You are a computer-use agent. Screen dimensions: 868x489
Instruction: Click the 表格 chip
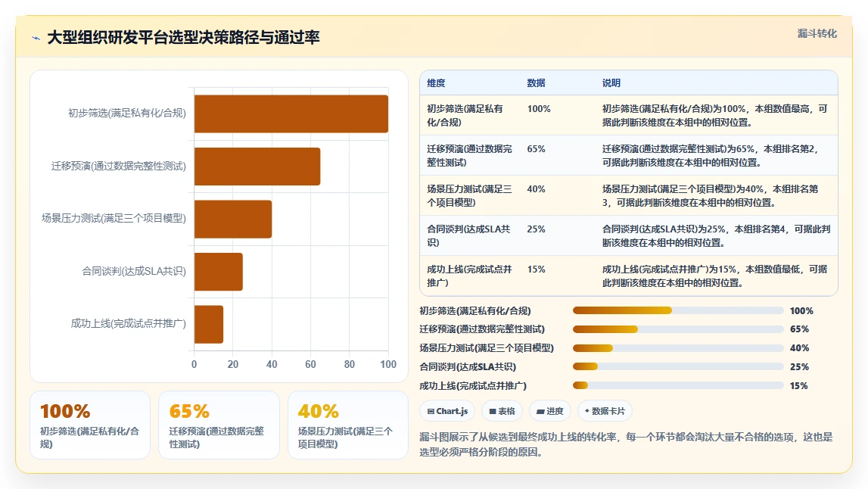point(502,411)
